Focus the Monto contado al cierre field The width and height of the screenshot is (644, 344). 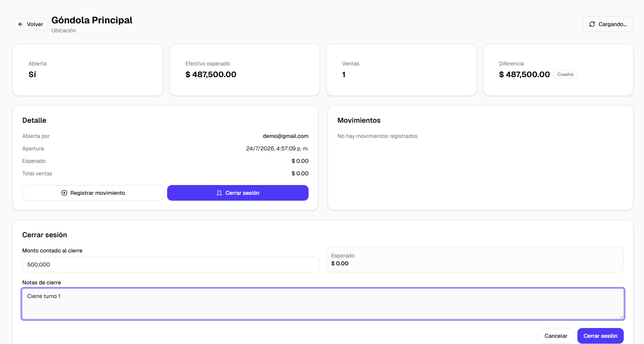click(171, 265)
